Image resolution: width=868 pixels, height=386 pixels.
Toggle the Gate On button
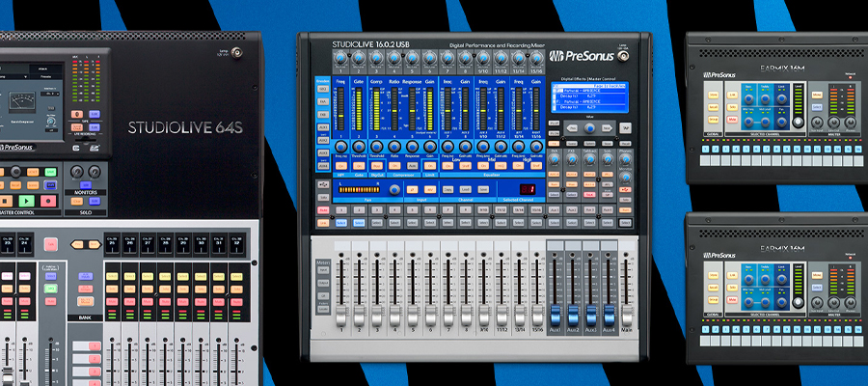coord(359,166)
